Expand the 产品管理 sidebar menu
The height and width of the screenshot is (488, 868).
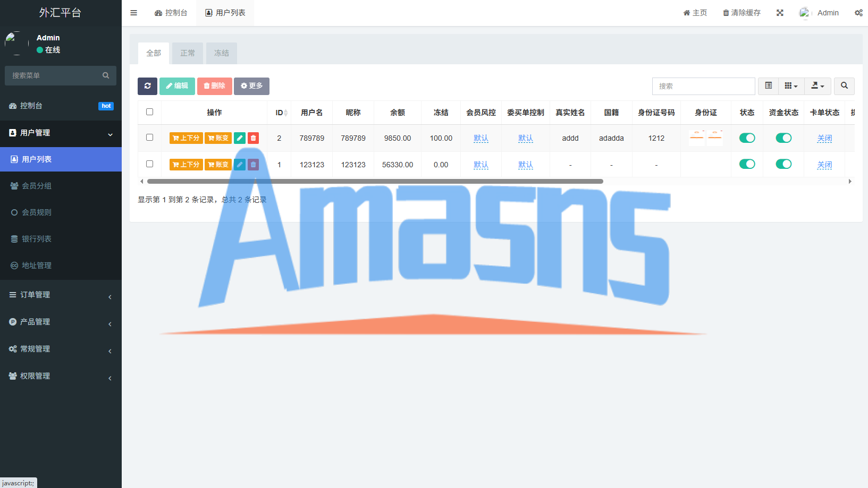tap(61, 322)
